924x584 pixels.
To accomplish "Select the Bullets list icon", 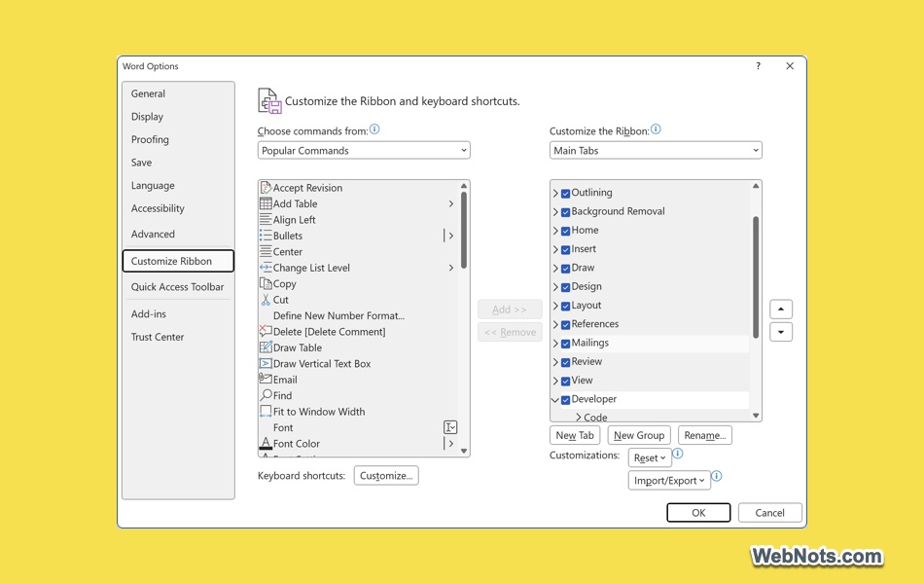I will (266, 236).
